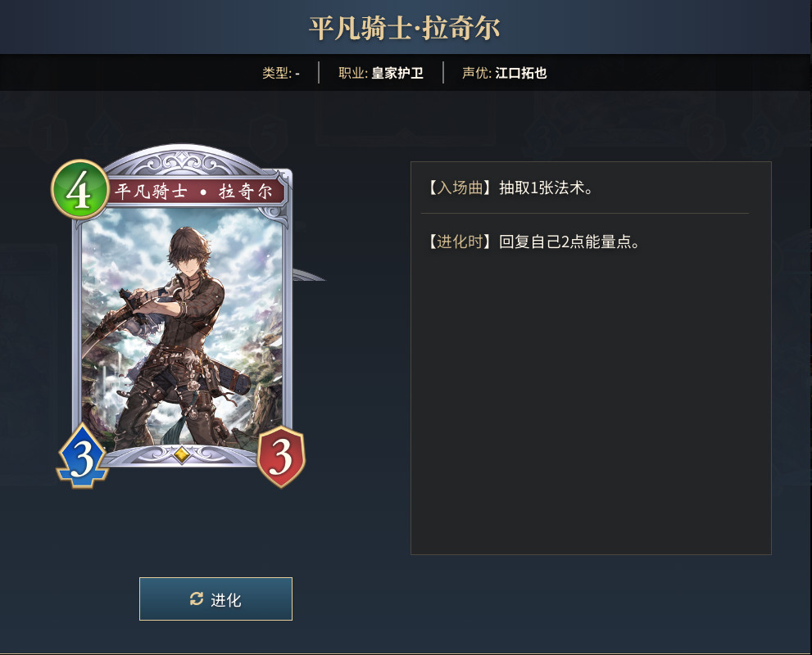Click the blue attack 3 sword icon
The image size is (812, 655).
(x=82, y=456)
